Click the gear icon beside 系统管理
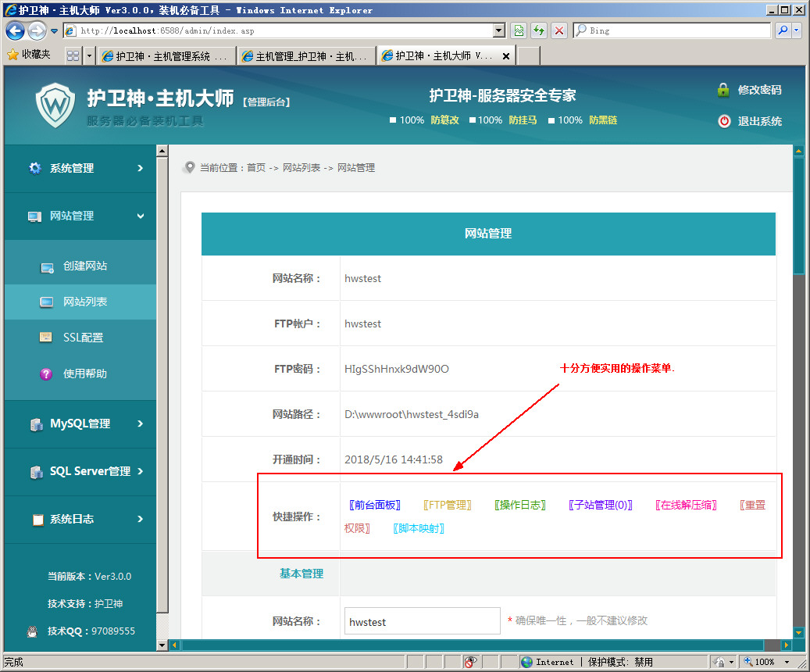Image resolution: width=810 pixels, height=672 pixels. (35, 168)
